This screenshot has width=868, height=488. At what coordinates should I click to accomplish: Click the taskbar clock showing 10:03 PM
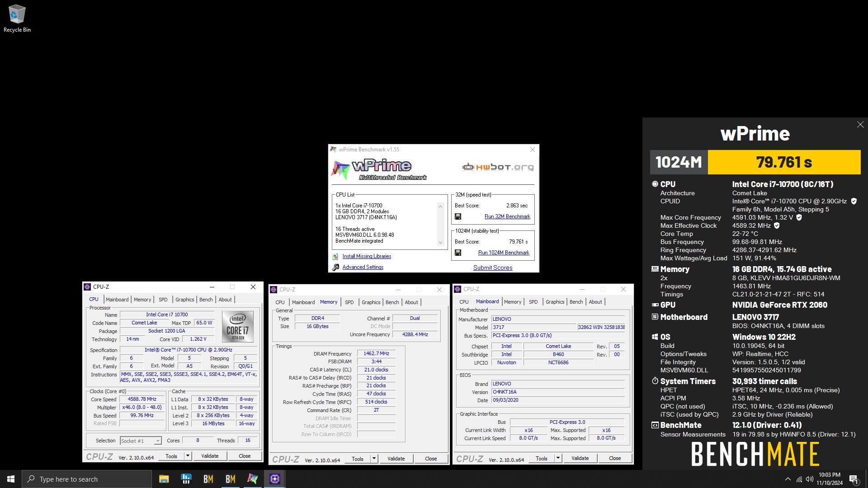tap(830, 479)
